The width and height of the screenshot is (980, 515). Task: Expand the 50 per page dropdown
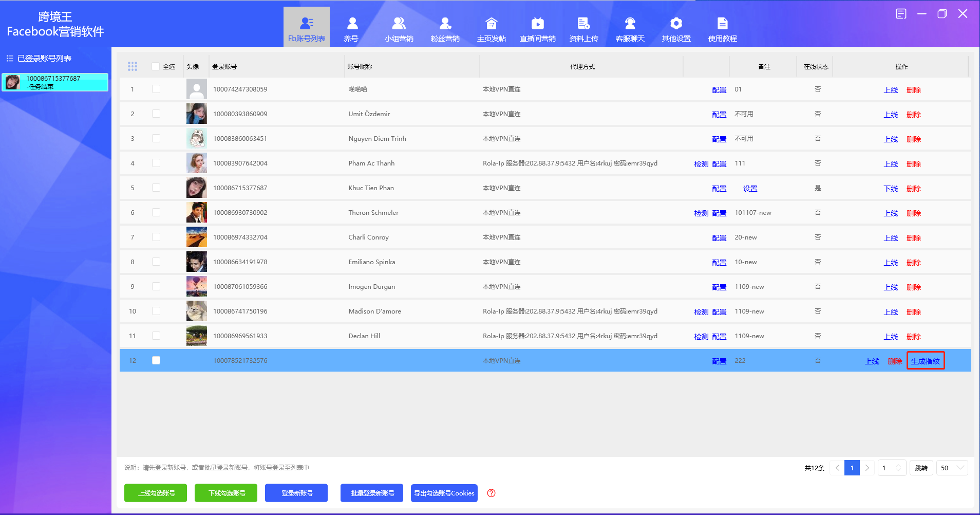pyautogui.click(x=952, y=468)
